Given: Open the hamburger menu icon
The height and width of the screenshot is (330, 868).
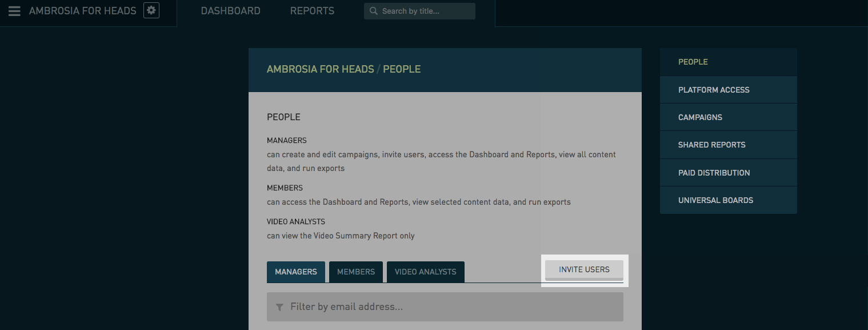Looking at the screenshot, I should [14, 11].
